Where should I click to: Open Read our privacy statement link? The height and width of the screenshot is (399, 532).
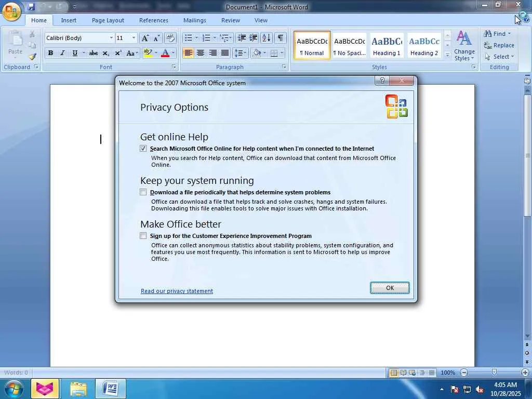pyautogui.click(x=177, y=291)
